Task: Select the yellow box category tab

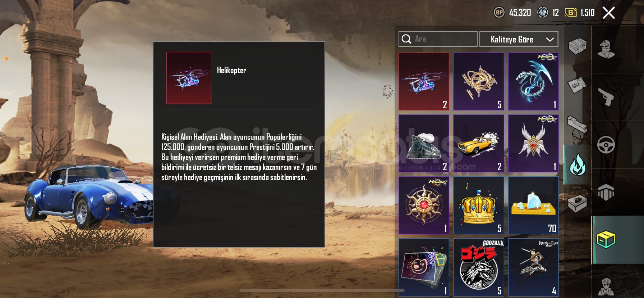Action: click(606, 240)
